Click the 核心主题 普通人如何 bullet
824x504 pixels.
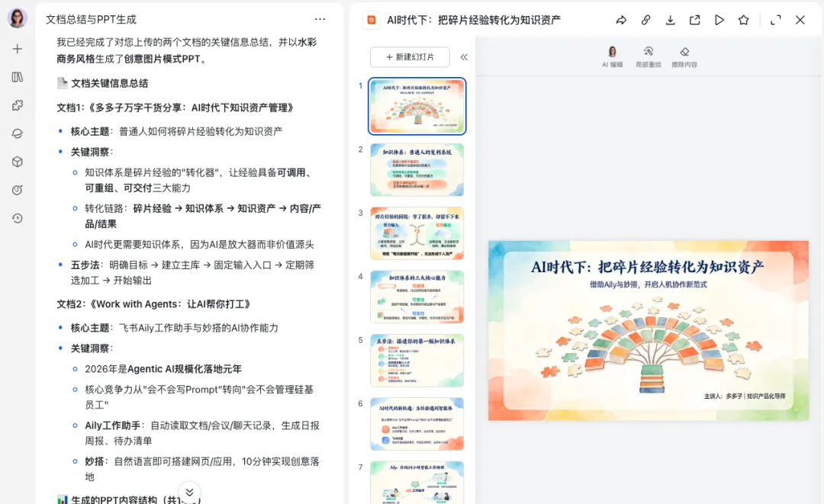176,131
